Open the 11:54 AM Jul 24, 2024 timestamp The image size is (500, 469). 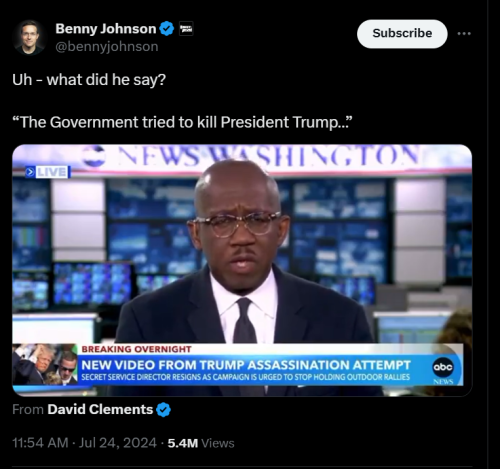pyautogui.click(x=84, y=443)
